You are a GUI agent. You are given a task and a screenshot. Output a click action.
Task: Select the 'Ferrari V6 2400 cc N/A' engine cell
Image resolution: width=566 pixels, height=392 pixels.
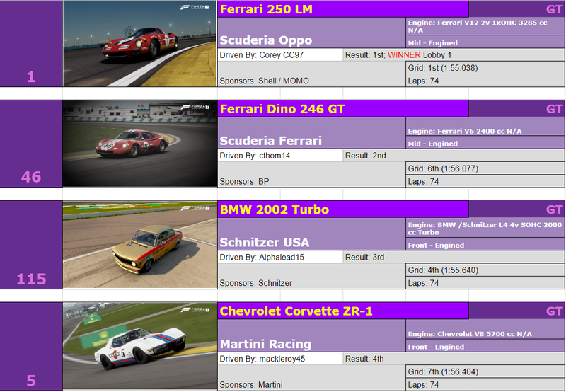[485, 127]
